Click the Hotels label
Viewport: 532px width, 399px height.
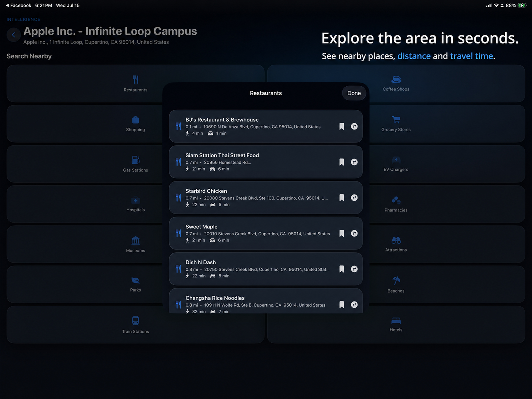click(396, 330)
